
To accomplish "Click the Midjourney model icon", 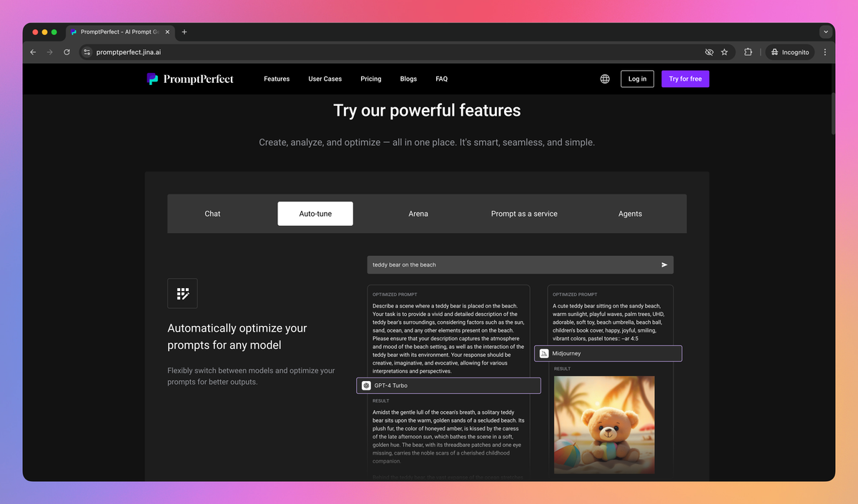I will point(544,353).
